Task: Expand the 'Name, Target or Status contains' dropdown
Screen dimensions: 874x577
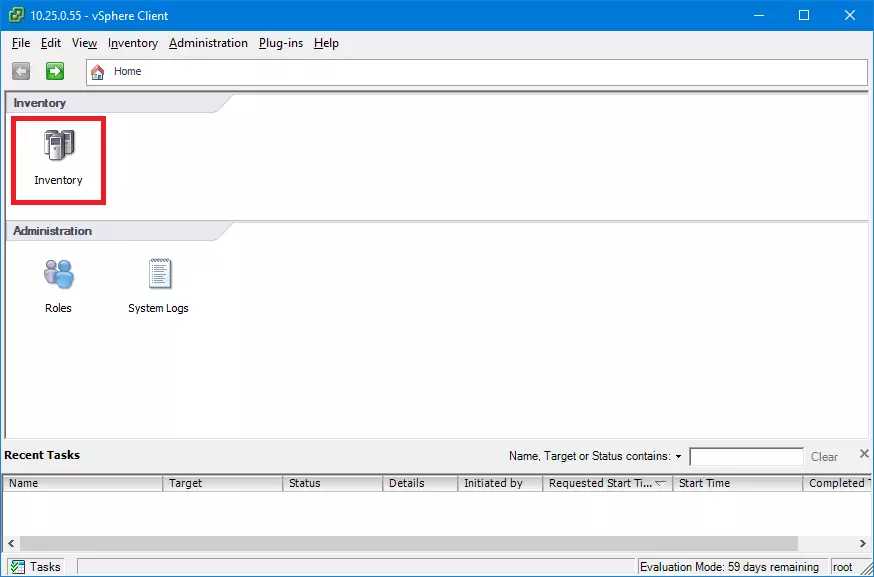Action: click(678, 457)
